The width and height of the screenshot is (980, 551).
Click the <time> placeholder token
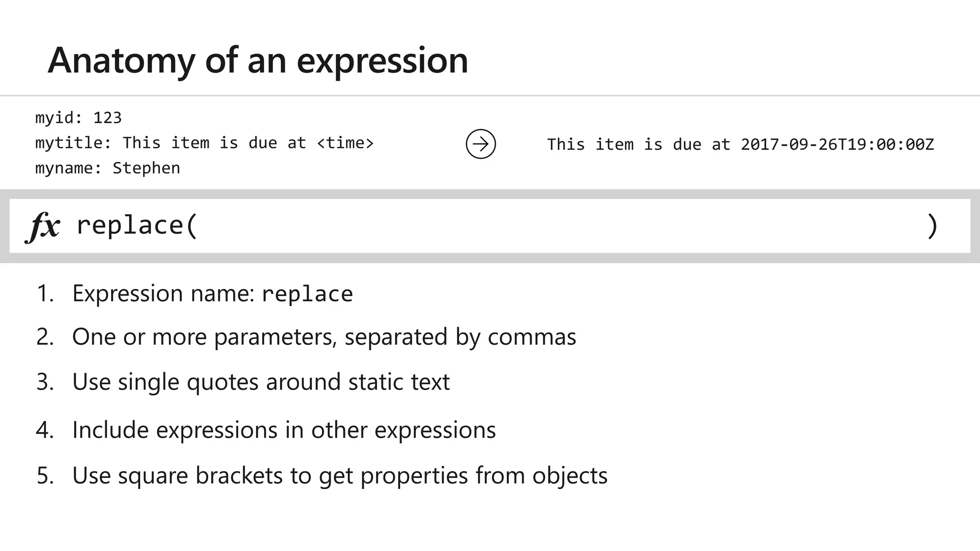pos(345,143)
